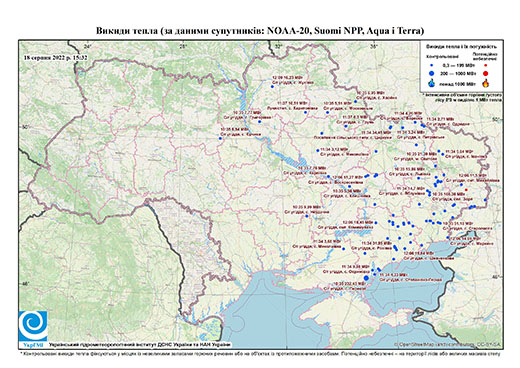Click the institute name caption beside the logo
The width and height of the screenshot is (520, 368).
[140, 345]
